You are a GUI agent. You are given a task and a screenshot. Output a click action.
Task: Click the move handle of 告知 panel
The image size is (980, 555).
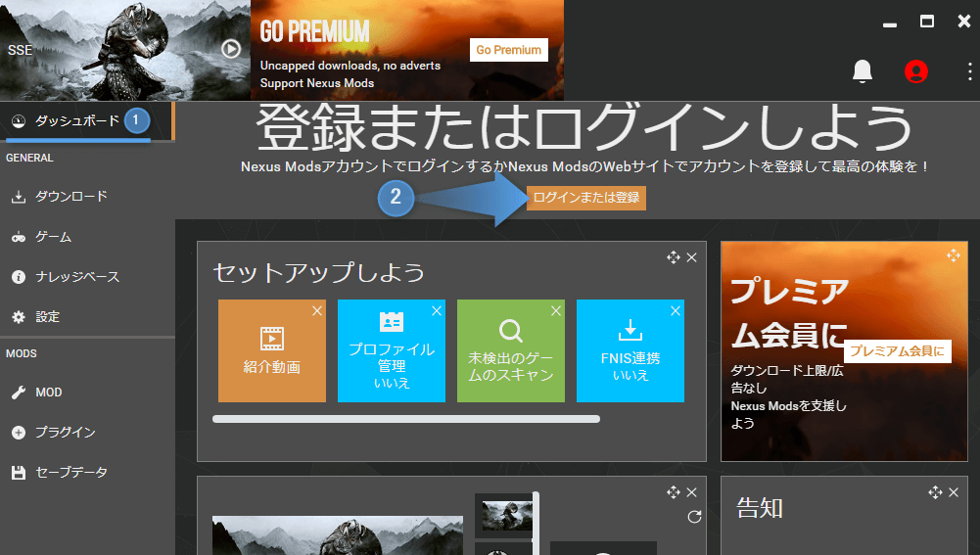click(935, 492)
